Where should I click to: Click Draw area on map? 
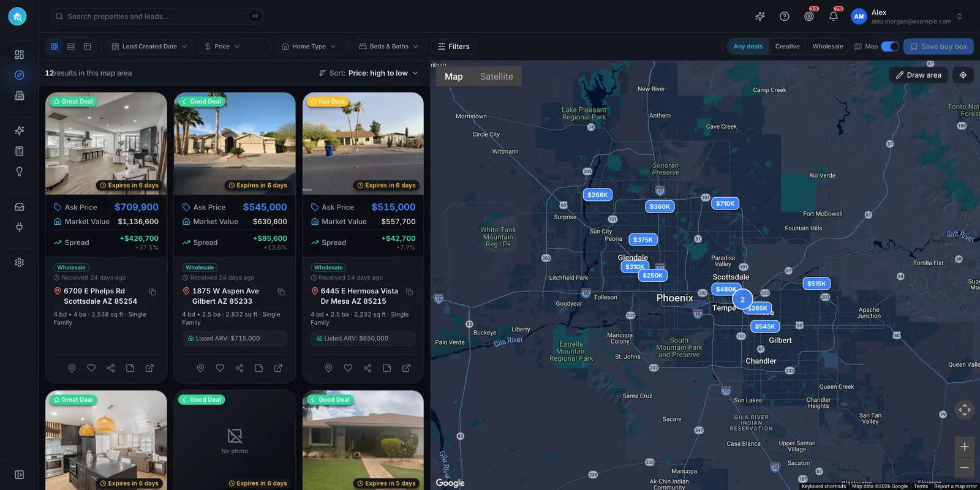[918, 75]
